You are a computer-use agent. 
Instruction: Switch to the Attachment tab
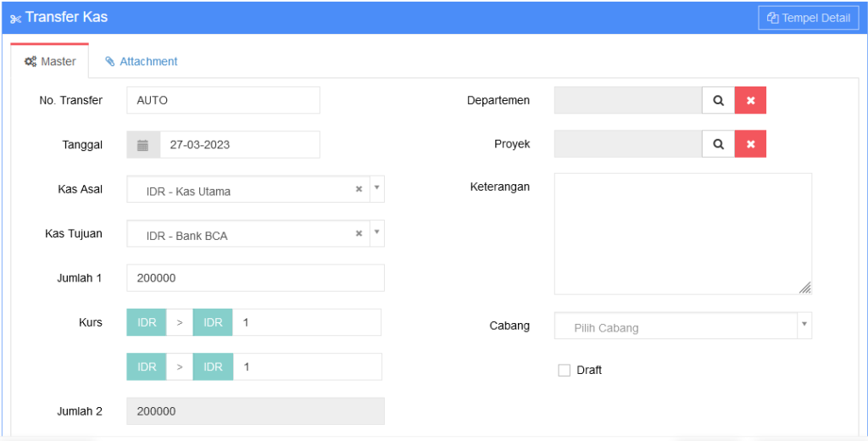coord(141,62)
